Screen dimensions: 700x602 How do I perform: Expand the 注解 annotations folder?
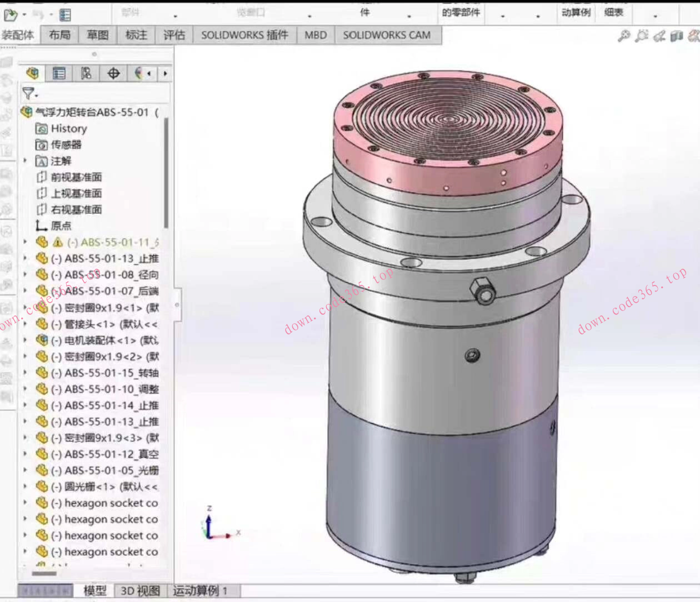tap(25, 160)
